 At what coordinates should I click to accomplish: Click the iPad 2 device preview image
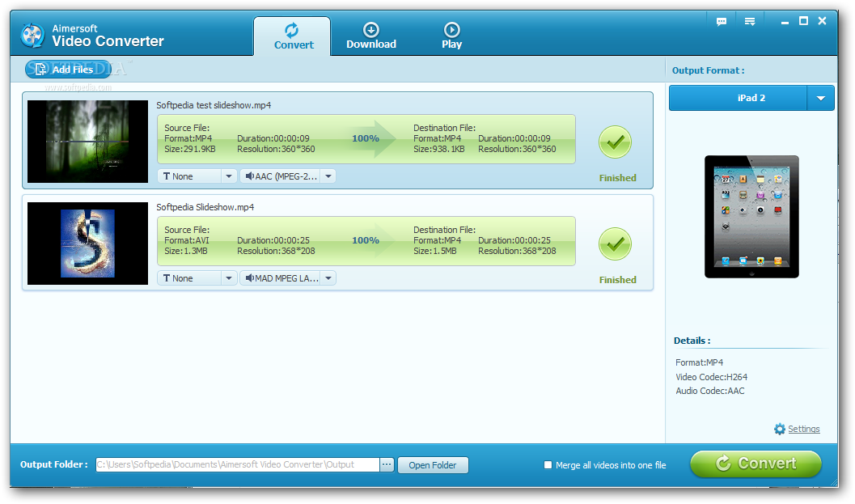[x=751, y=217]
